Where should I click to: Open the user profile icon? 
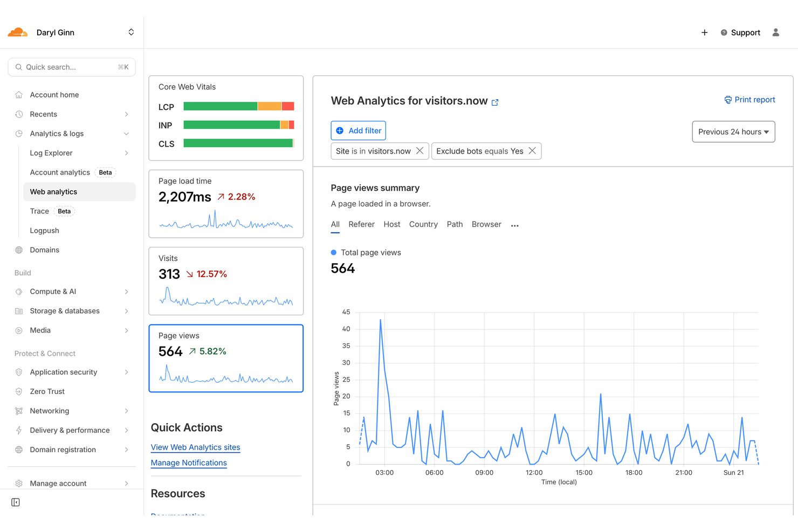(776, 32)
